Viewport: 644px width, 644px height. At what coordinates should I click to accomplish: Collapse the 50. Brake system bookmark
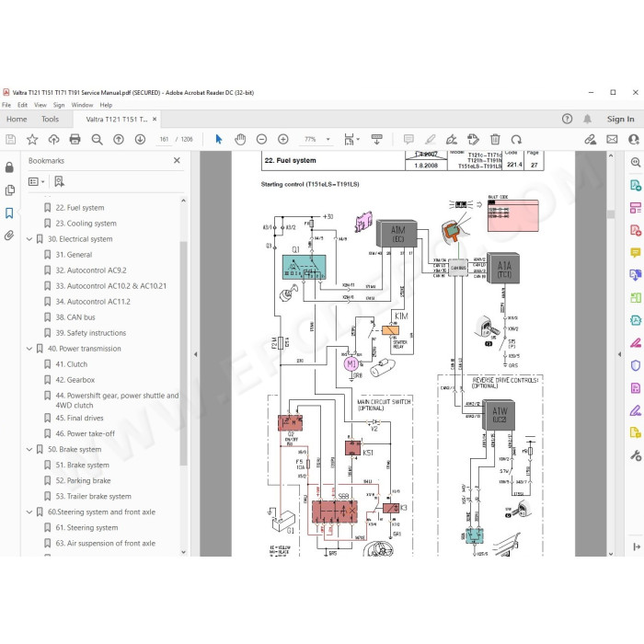tap(29, 449)
